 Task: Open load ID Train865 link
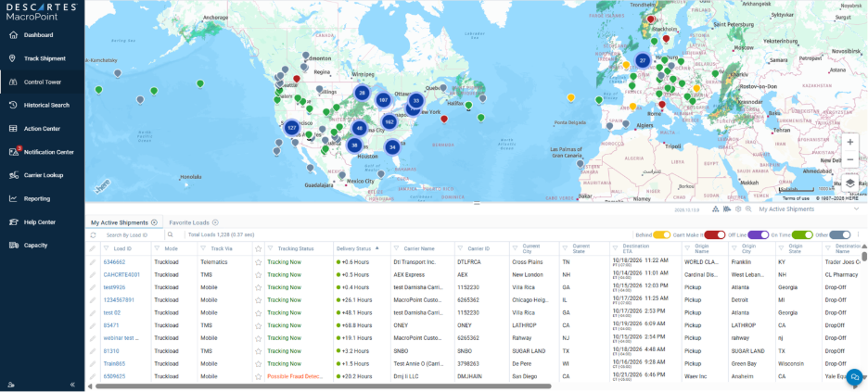tap(115, 364)
